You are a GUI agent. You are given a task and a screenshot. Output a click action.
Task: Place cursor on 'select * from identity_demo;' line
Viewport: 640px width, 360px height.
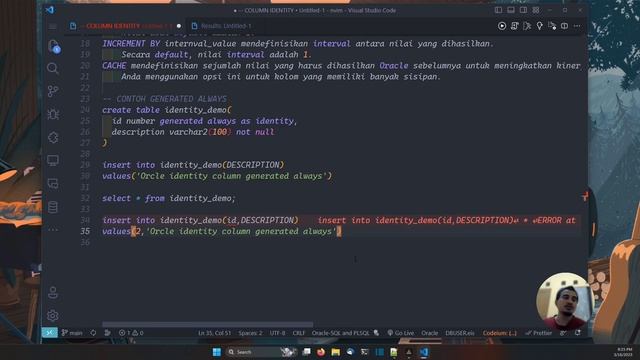pyautogui.click(x=169, y=198)
